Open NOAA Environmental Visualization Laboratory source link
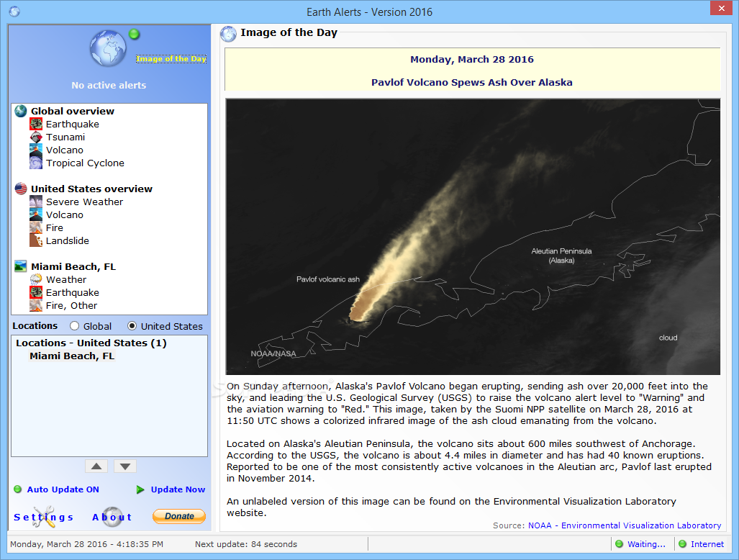739x560 pixels. [x=625, y=525]
